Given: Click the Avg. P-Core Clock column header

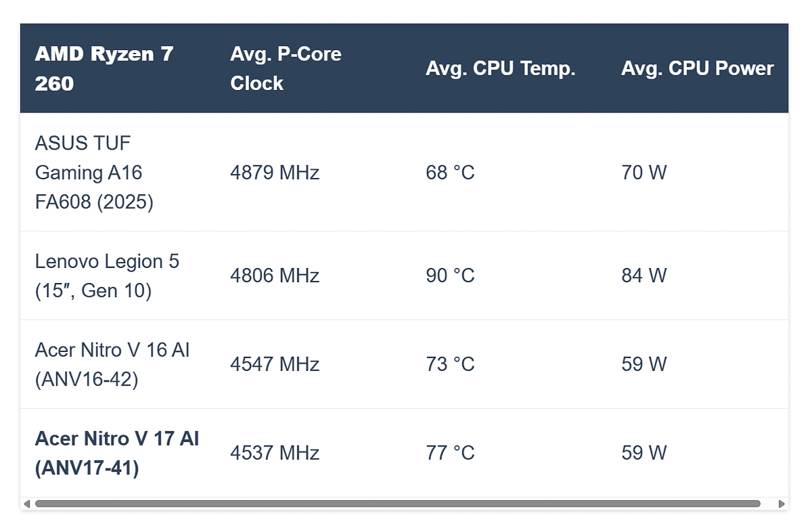Looking at the screenshot, I should pos(286,68).
